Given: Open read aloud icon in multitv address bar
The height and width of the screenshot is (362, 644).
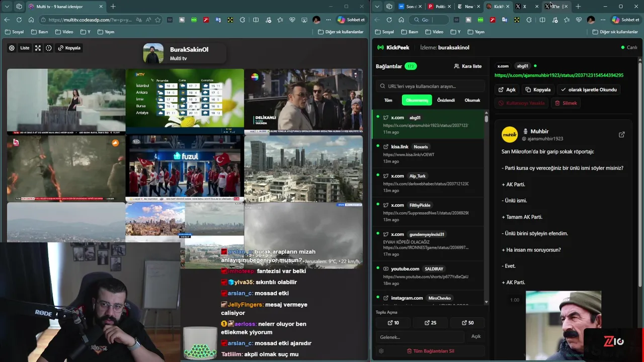Looking at the screenshot, I should click(148, 20).
